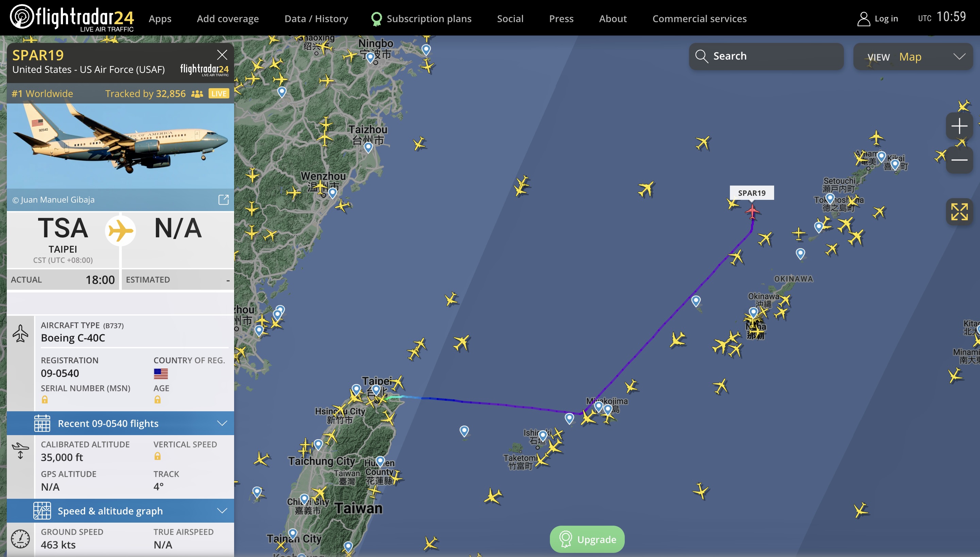Image resolution: width=980 pixels, height=557 pixels.
Task: Click the zoom in plus button
Action: (959, 126)
